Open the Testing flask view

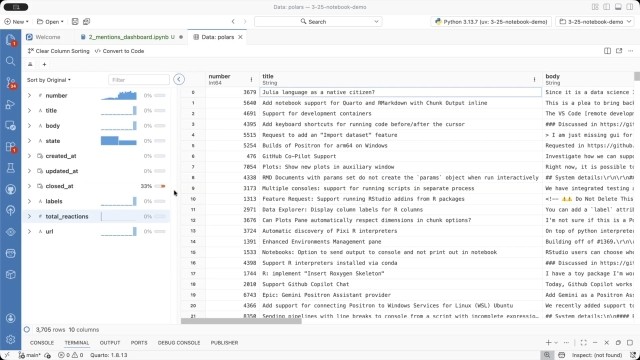point(10,168)
